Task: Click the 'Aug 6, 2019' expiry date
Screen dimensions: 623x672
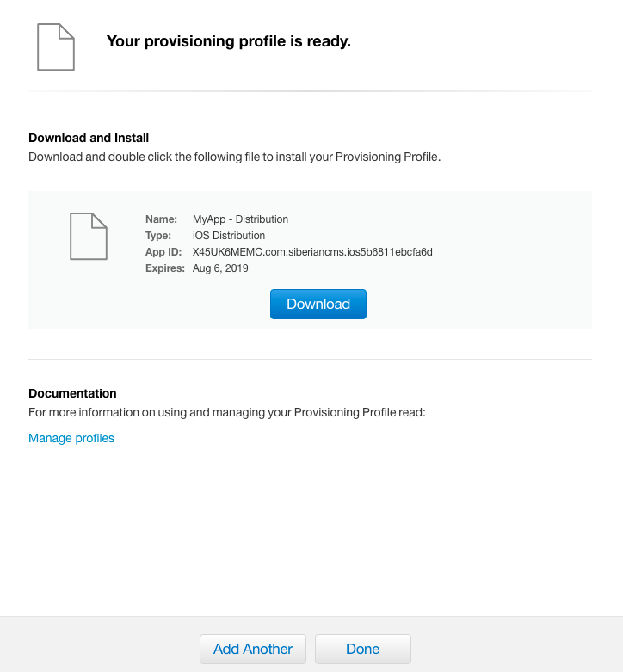Action: 220,268
